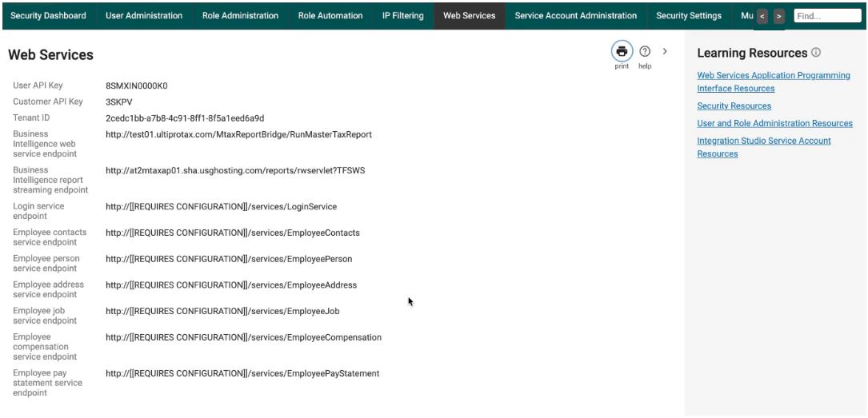Viewport: 868px width, 418px height.
Task: Click the Tenant ID value
Action: [x=185, y=117]
